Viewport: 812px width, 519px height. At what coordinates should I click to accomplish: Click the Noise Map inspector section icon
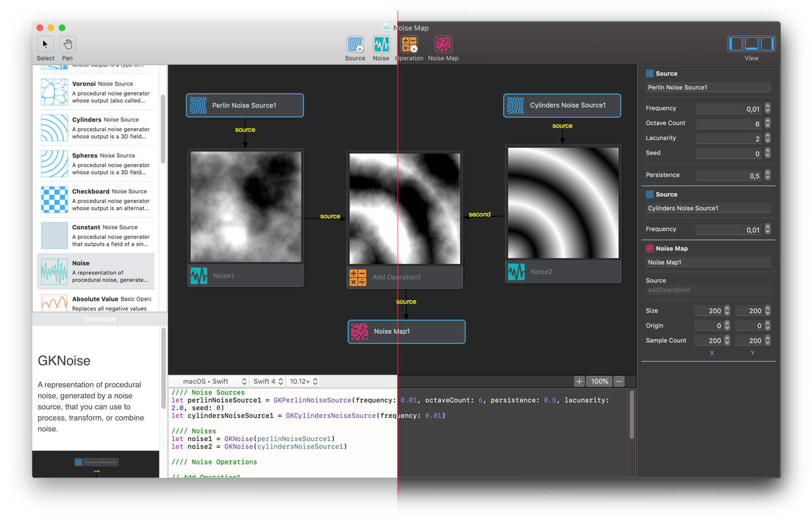tap(650, 248)
